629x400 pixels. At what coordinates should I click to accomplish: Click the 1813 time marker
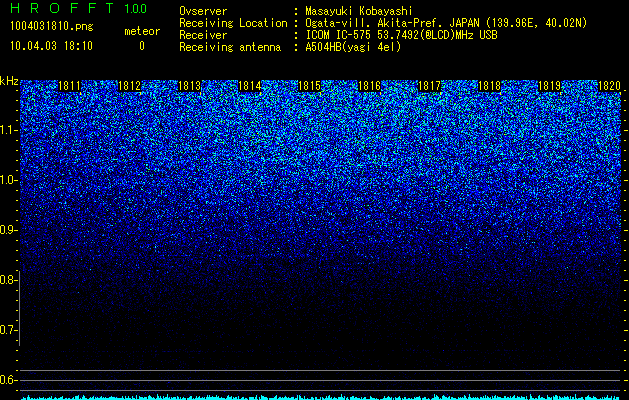point(189,86)
